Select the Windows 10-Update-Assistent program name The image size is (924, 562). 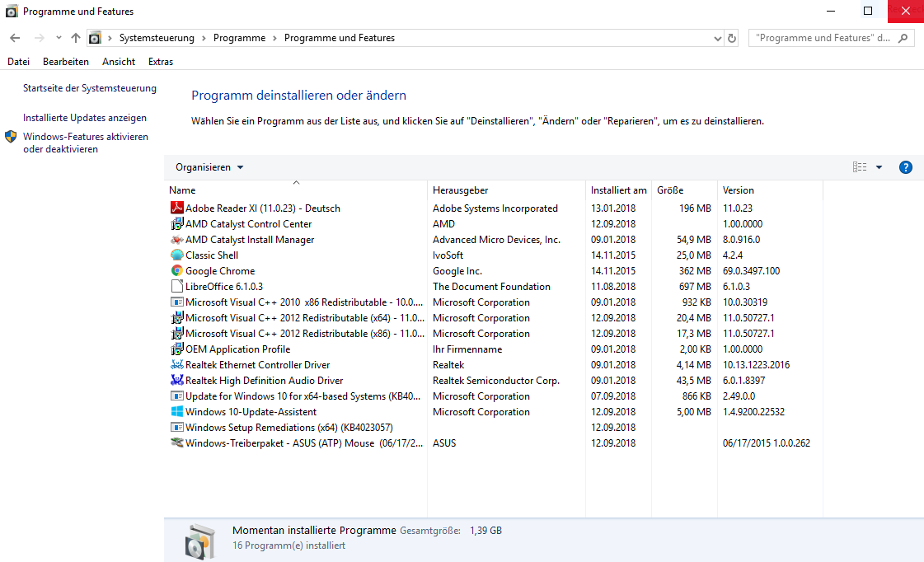(x=251, y=412)
